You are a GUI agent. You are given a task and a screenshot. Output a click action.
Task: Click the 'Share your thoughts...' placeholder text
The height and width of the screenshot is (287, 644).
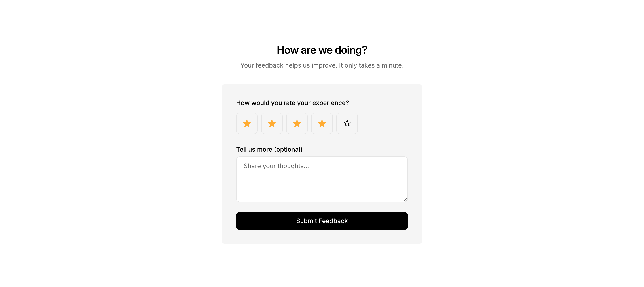click(276, 166)
